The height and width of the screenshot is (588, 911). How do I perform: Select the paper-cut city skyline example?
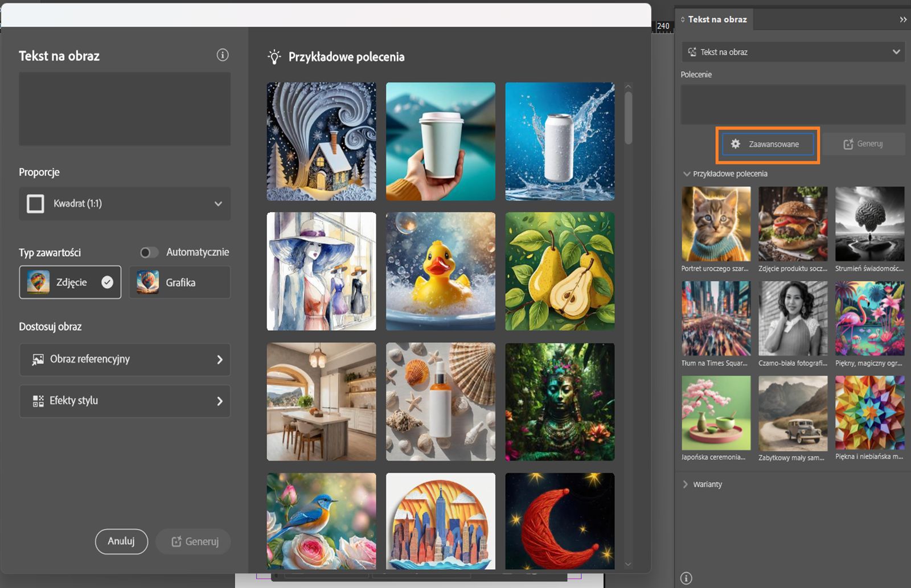click(441, 521)
